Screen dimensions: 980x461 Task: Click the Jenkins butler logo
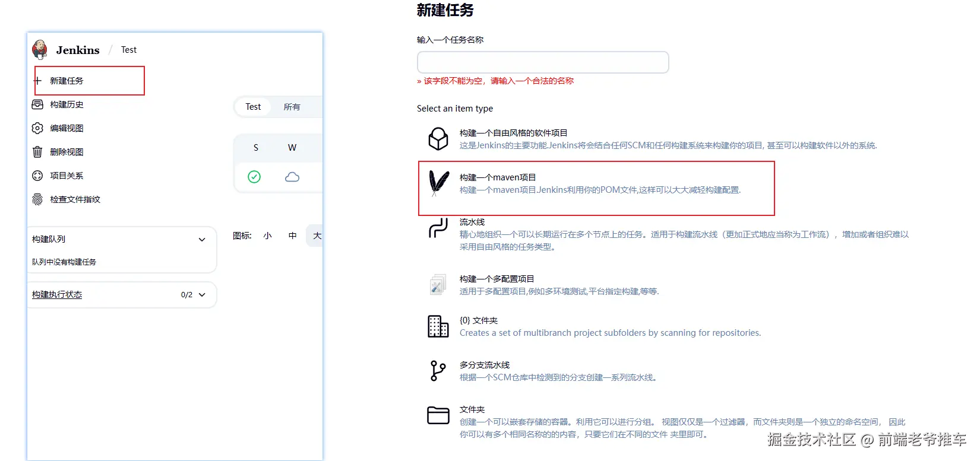(x=40, y=50)
